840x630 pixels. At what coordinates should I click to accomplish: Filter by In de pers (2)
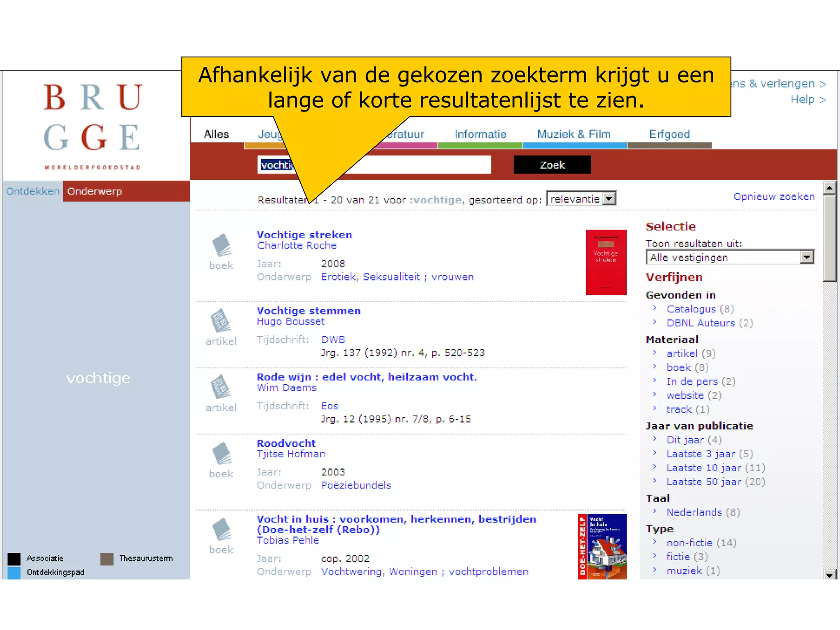tap(701, 381)
